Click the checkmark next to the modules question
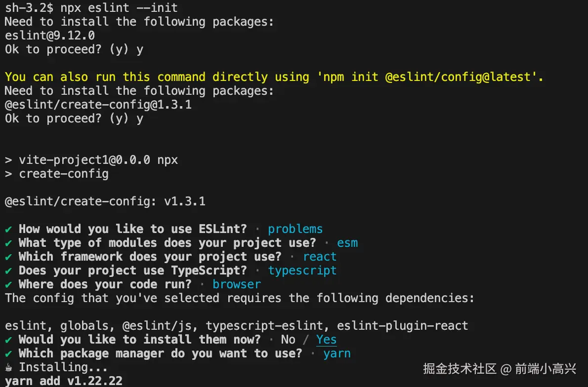588x387 pixels. tap(8, 243)
